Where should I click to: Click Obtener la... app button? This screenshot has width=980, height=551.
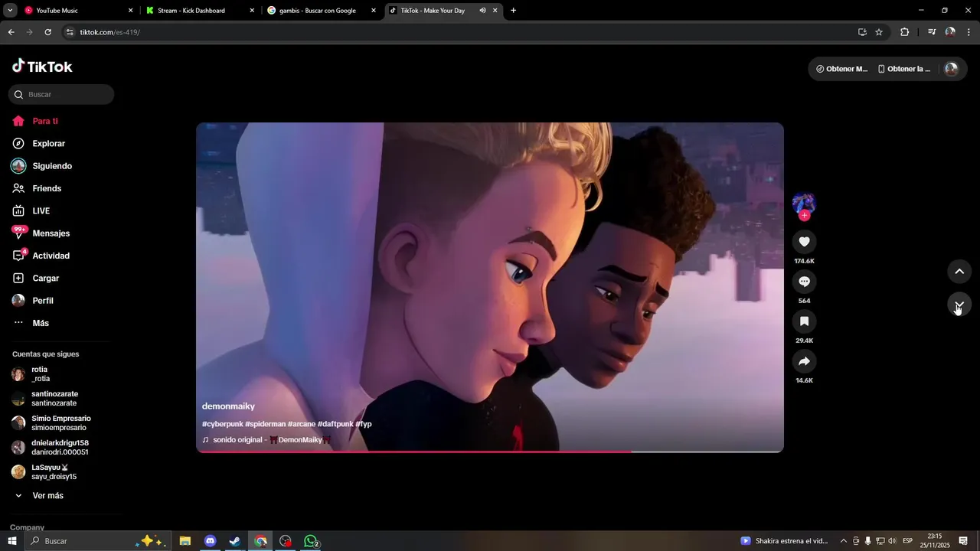click(x=904, y=69)
